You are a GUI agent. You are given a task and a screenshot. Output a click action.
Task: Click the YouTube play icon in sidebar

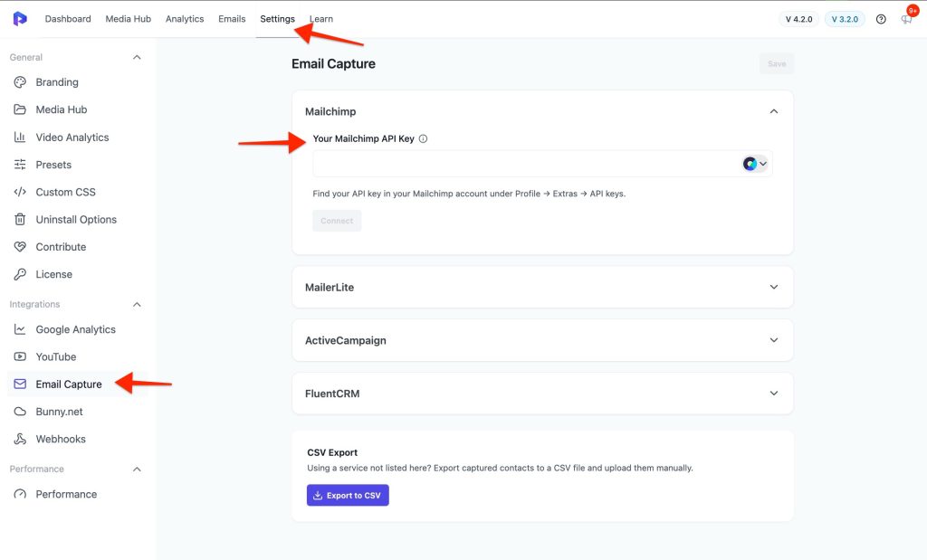20,356
